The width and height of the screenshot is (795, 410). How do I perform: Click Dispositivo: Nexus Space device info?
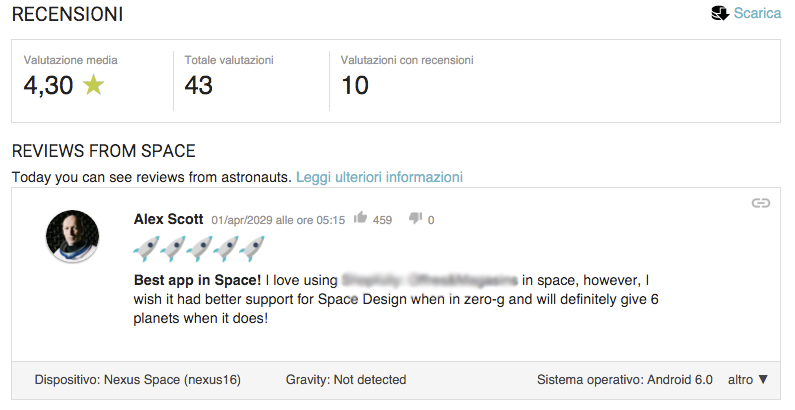pyautogui.click(x=137, y=380)
